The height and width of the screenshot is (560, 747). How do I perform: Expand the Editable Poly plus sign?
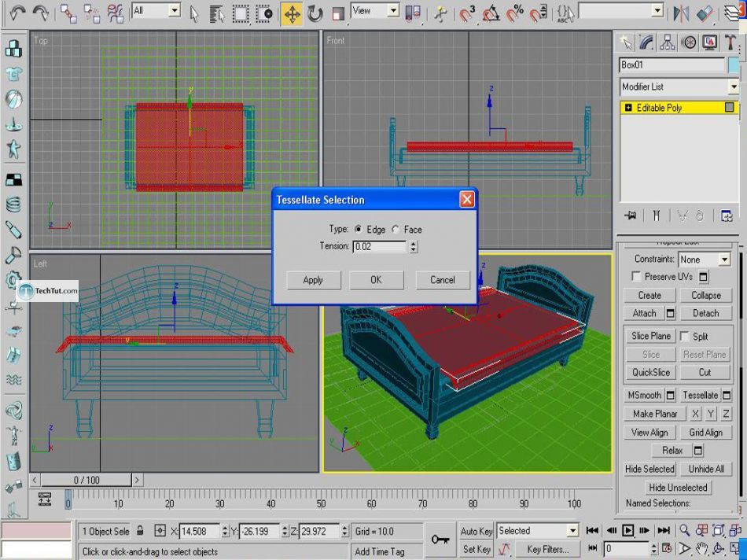click(x=628, y=108)
